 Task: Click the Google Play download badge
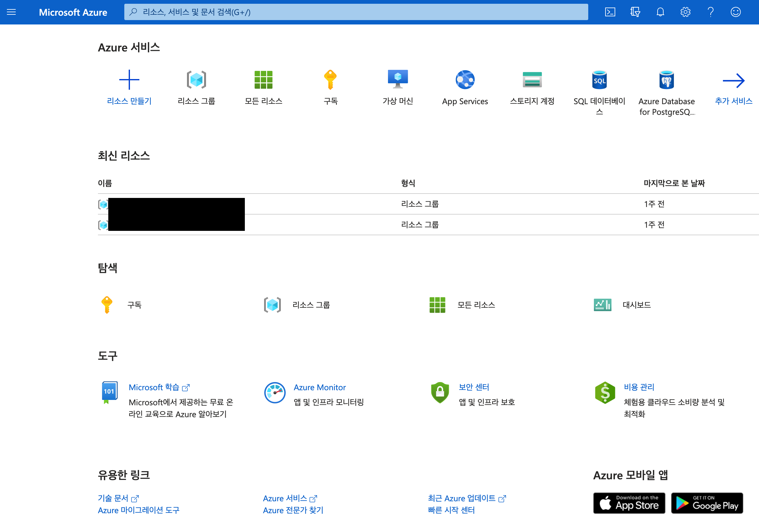(x=707, y=503)
